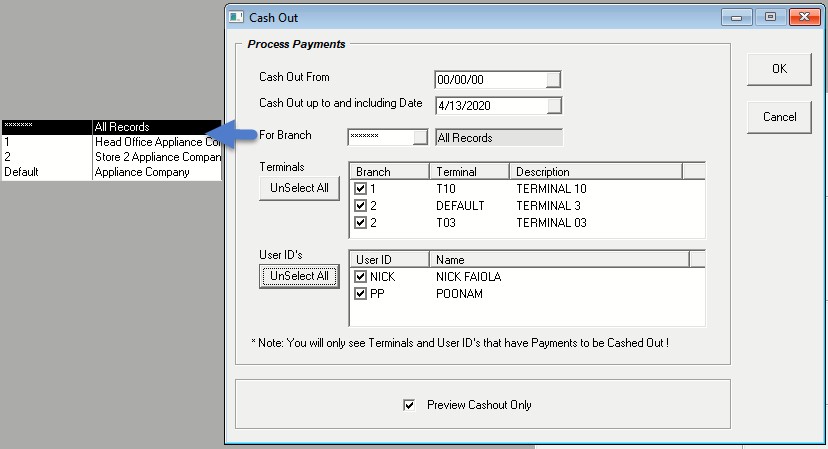Viewport: 828px width, 449px height.
Task: Open the Cash Out up to Date picker
Action: pos(554,105)
